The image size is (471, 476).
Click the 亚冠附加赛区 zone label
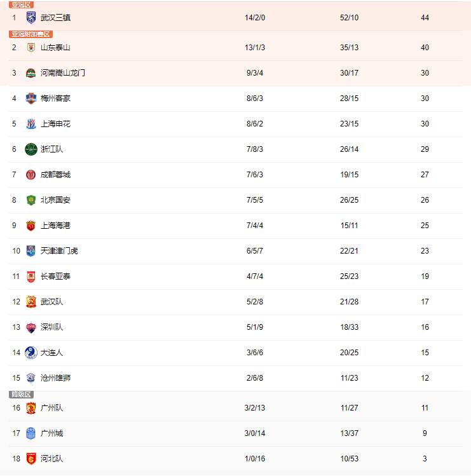31,34
